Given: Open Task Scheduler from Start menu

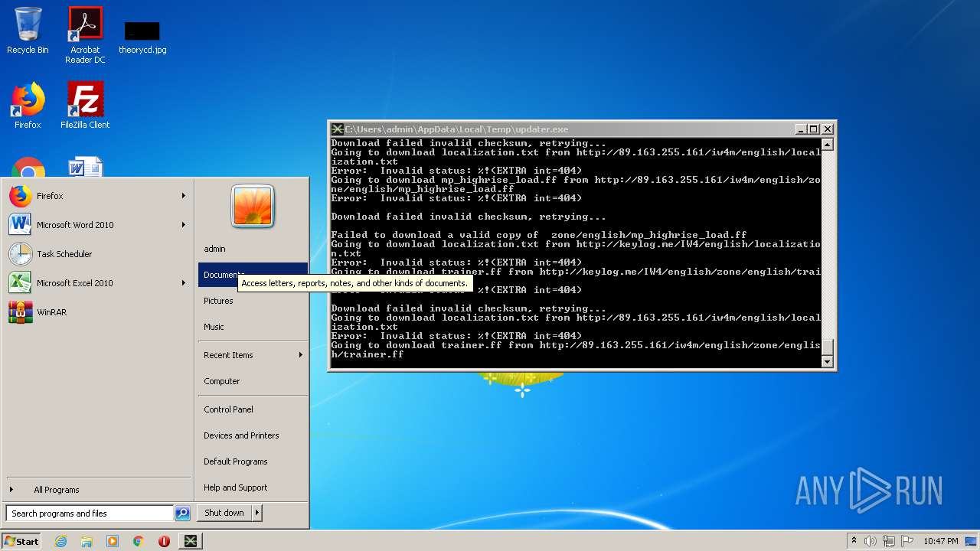Looking at the screenshot, I should (x=97, y=254).
